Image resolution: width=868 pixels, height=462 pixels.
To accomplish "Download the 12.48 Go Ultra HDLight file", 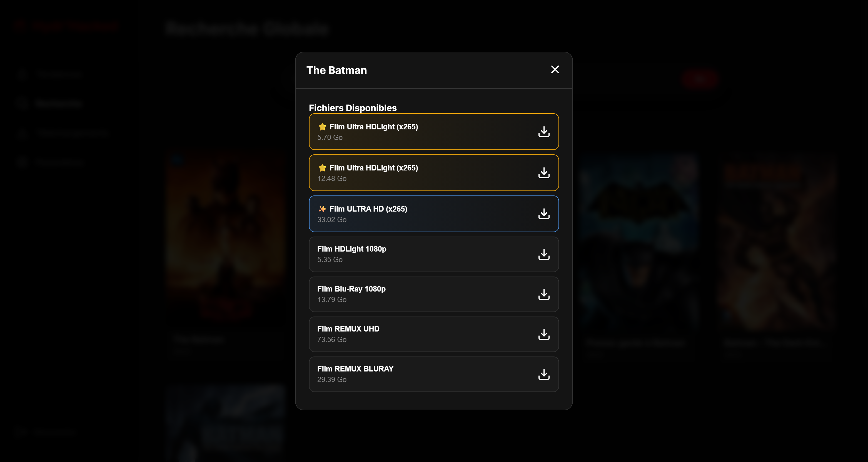I will pos(544,173).
